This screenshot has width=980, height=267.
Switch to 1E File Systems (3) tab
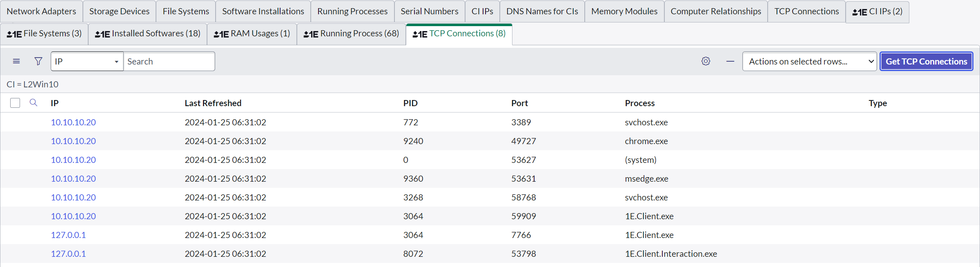44,34
